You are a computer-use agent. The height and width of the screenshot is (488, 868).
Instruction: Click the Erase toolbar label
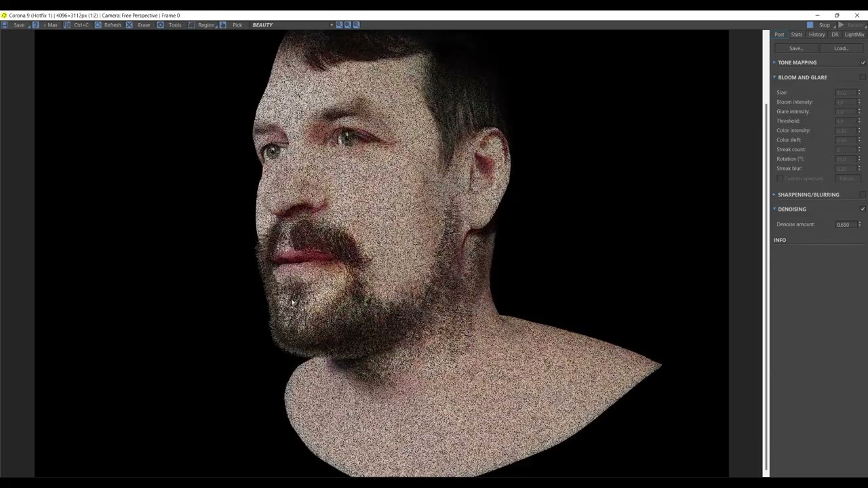[144, 25]
